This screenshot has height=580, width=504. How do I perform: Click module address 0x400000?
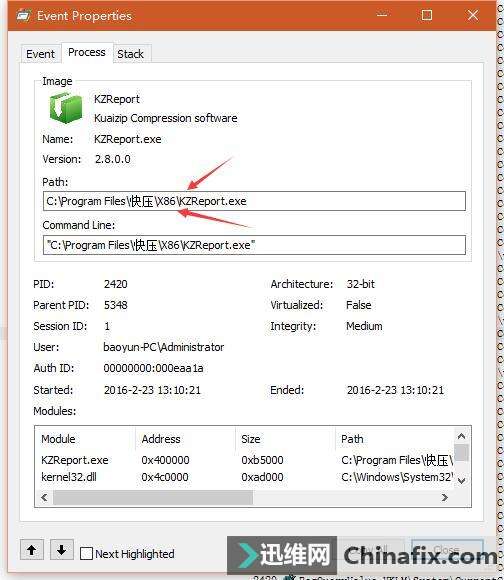[165, 460]
